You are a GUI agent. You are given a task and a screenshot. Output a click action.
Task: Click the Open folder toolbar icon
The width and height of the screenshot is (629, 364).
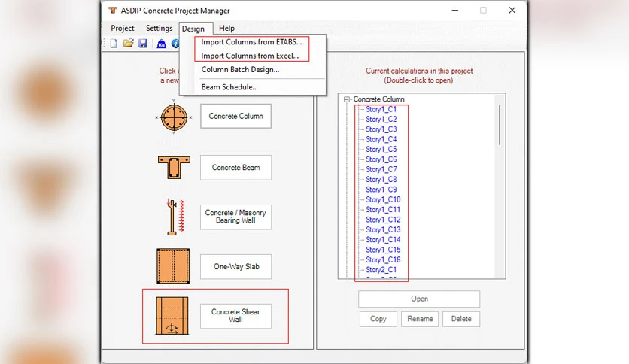click(x=129, y=44)
